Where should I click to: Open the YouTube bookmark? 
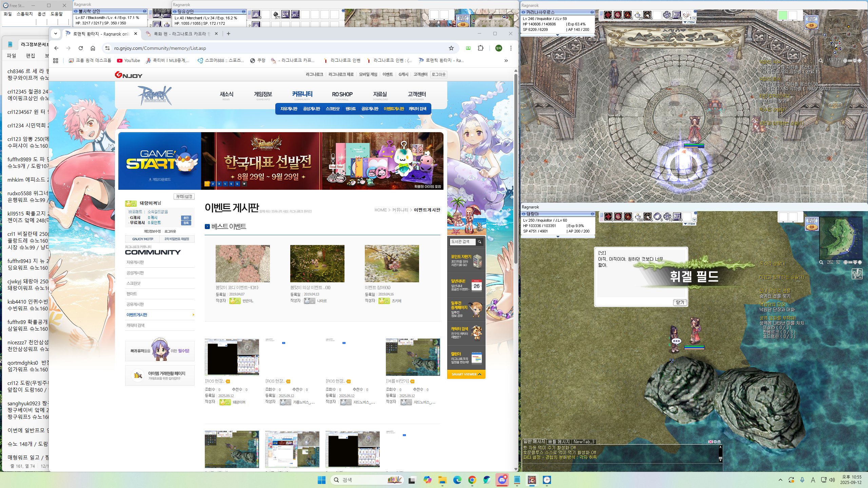click(129, 60)
